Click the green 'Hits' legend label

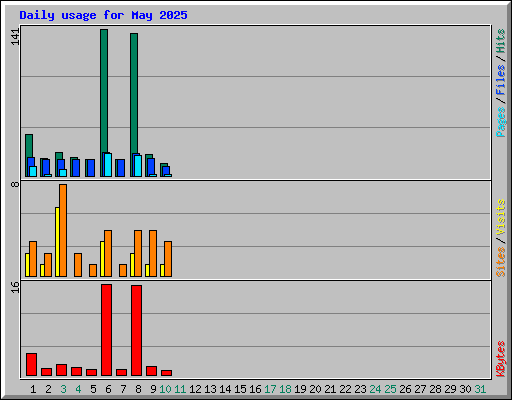500,41
